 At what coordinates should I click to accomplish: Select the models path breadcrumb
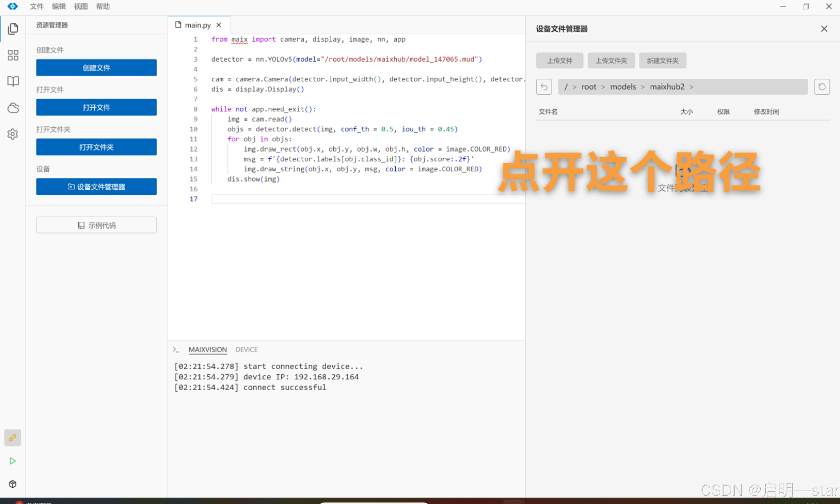pos(623,87)
